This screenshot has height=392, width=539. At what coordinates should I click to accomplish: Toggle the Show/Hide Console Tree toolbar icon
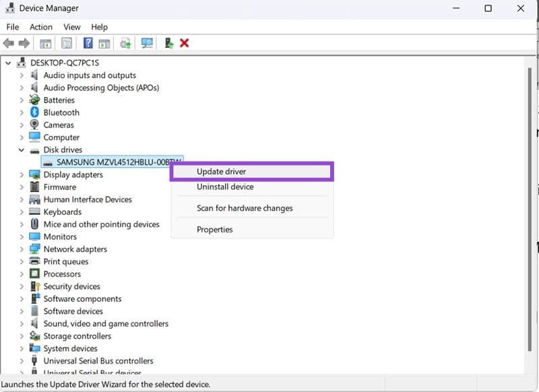[x=45, y=42]
